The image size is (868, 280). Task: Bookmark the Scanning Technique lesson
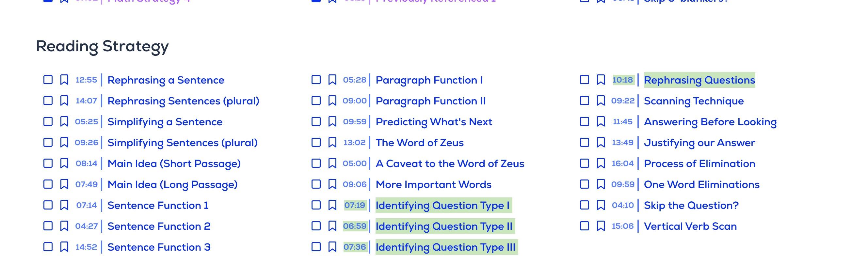[601, 101]
